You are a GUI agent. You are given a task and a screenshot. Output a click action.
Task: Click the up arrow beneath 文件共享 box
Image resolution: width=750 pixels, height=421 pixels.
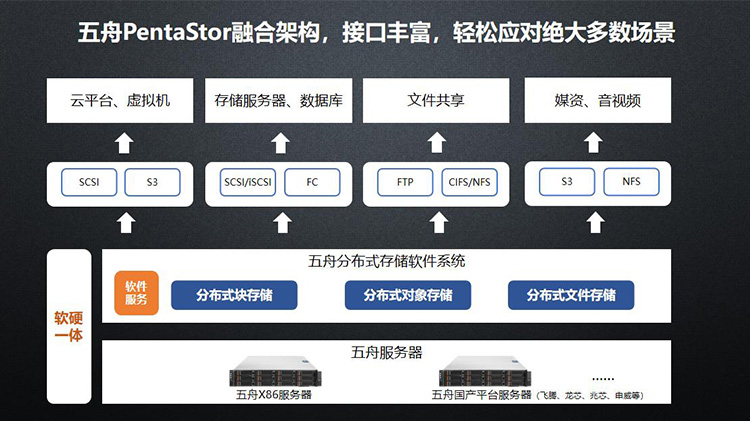[436, 144]
